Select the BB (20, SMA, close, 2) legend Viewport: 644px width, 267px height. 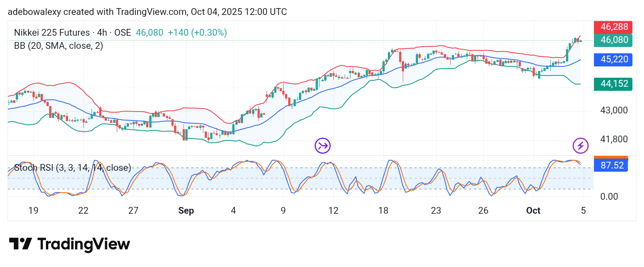[59, 45]
